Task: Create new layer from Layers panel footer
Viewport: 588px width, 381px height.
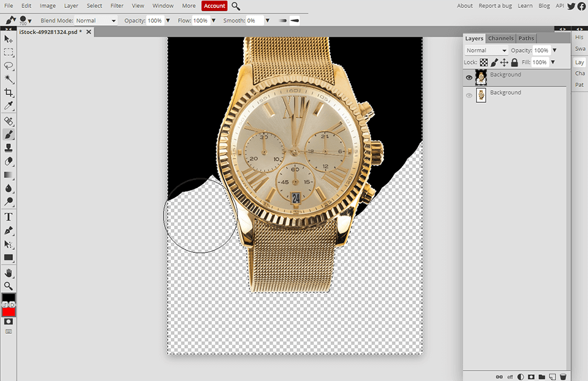Action: (x=552, y=376)
